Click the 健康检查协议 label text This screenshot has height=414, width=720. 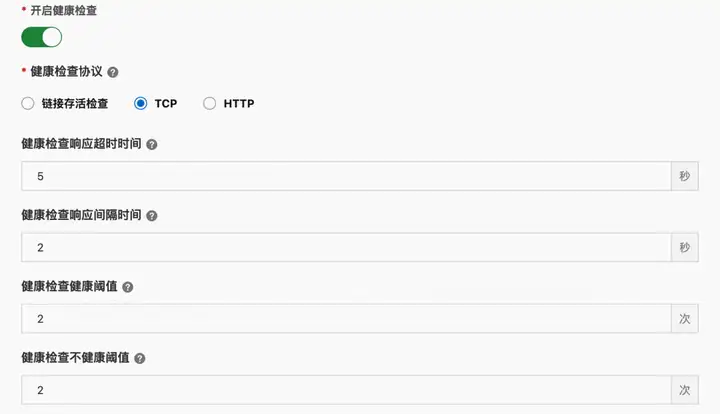point(66,72)
